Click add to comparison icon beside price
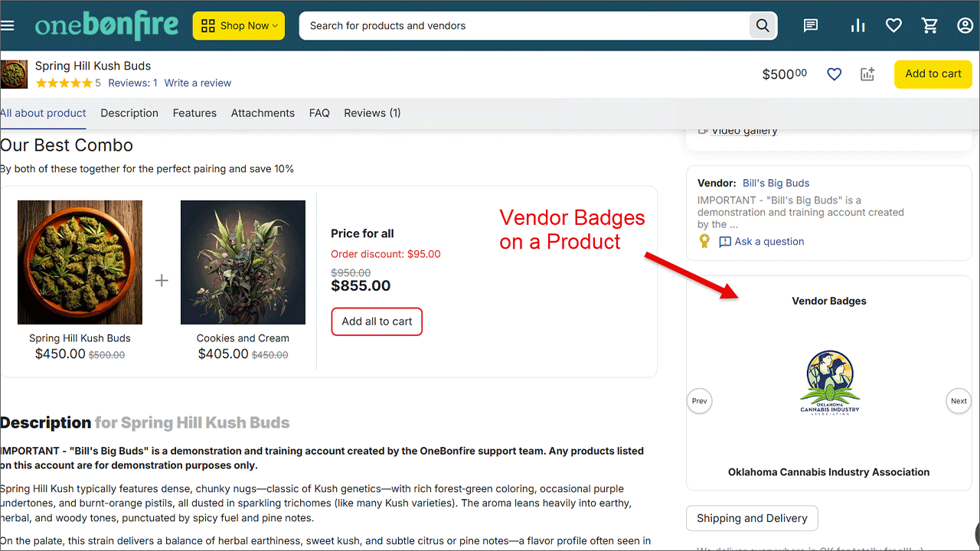The width and height of the screenshot is (980, 551). (867, 74)
